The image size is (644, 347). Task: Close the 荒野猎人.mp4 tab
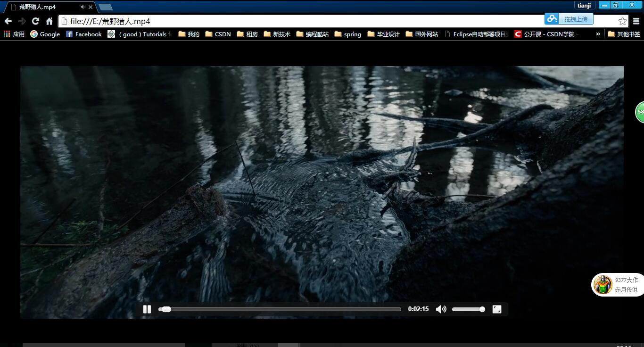[91, 7]
